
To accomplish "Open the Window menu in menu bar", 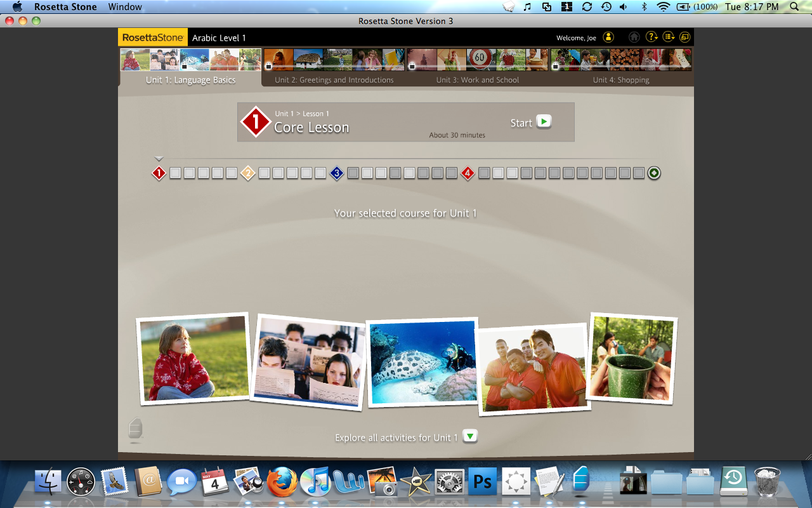I will (125, 7).
